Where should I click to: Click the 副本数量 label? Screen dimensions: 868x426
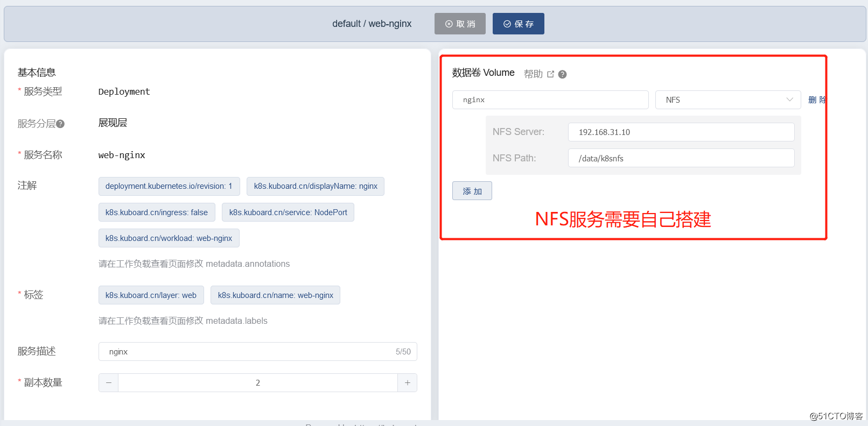[x=43, y=382]
